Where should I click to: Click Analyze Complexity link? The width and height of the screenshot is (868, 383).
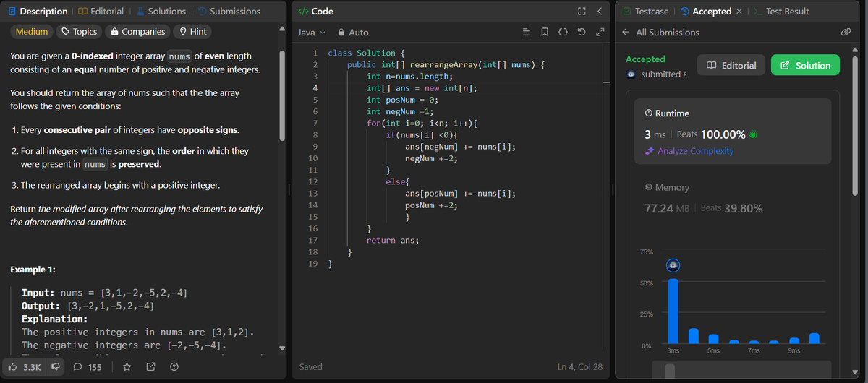pos(688,151)
